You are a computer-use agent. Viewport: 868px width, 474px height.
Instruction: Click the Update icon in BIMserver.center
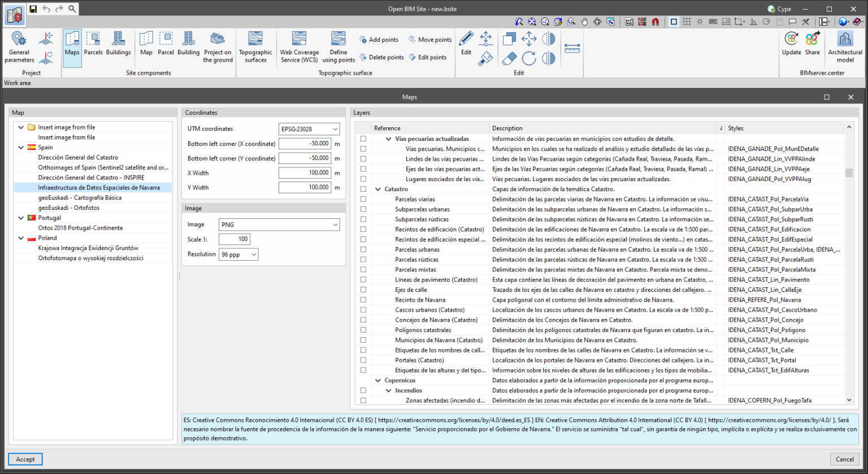point(791,42)
